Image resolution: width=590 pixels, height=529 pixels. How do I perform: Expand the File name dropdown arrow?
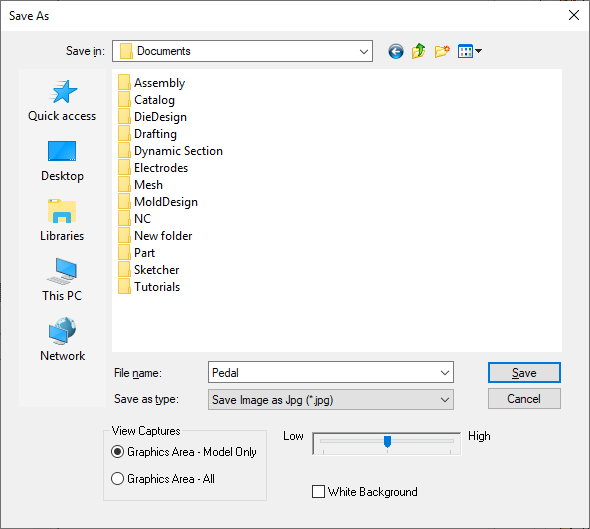445,373
